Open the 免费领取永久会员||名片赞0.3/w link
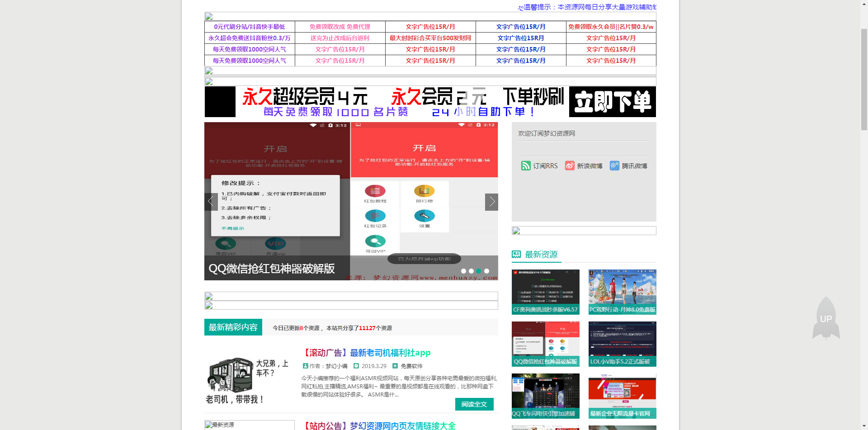 (611, 27)
